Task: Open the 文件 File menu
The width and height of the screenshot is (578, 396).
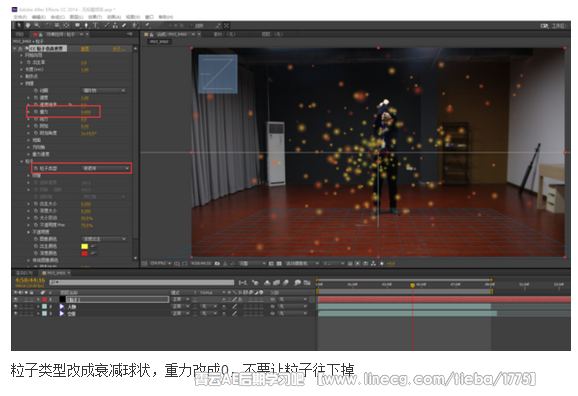Action: (20, 17)
